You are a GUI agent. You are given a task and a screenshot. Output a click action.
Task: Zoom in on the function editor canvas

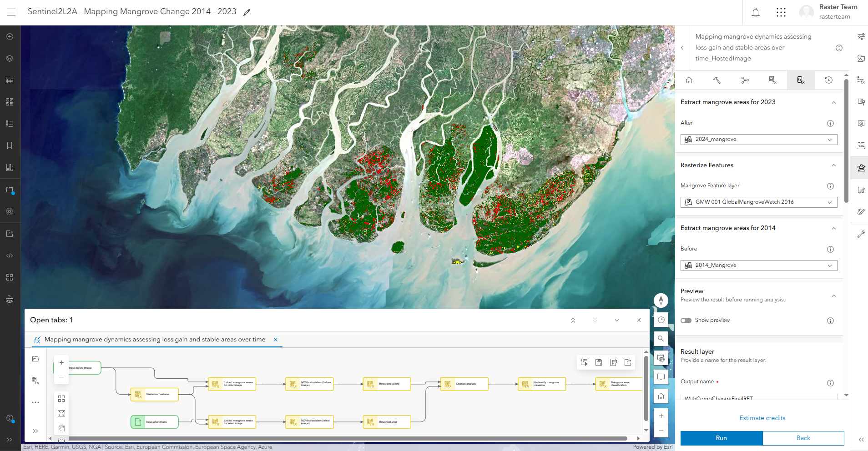point(61,363)
